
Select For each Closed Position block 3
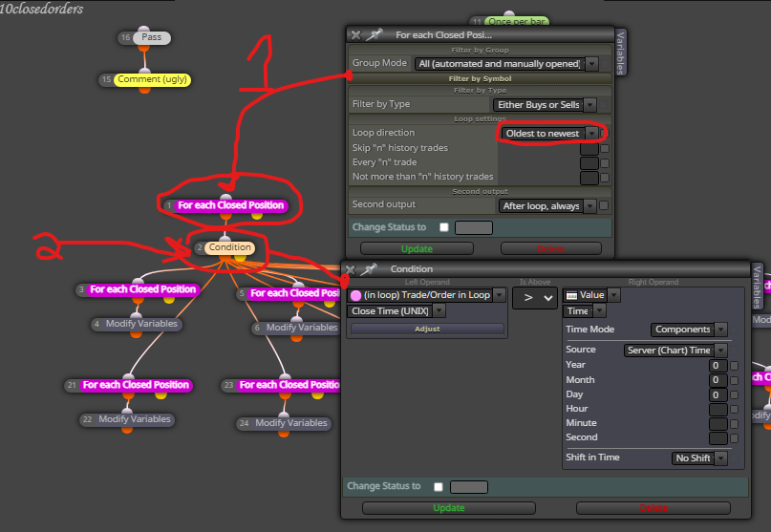[142, 289]
